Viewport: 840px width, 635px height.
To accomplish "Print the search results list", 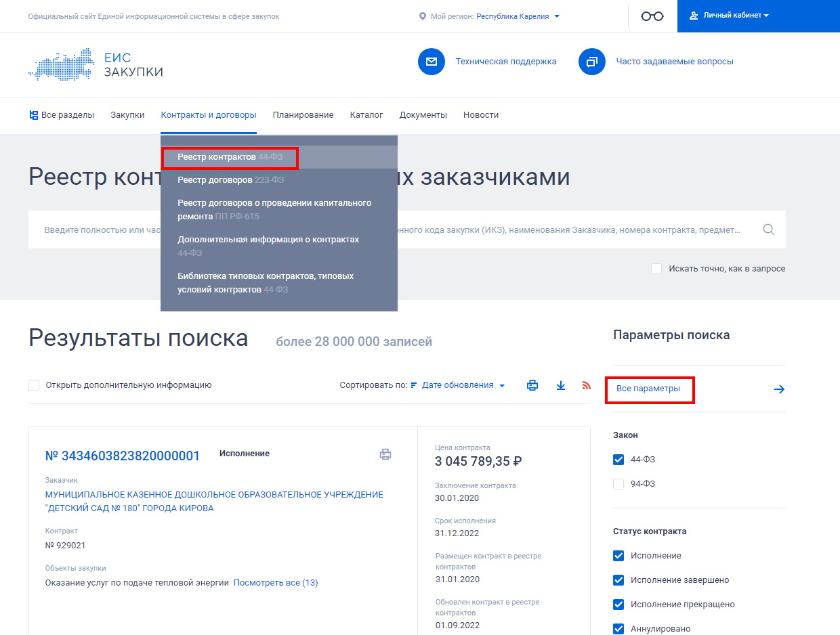I will [x=533, y=385].
